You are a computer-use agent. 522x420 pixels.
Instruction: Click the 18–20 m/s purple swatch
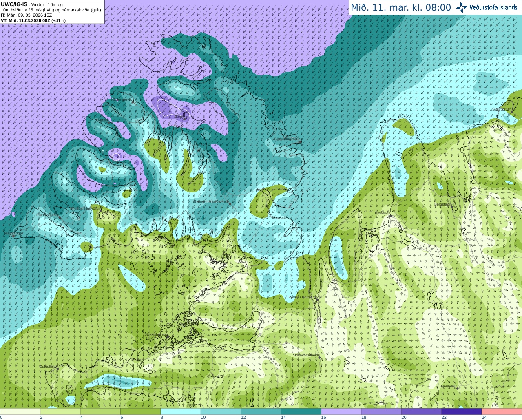(381, 411)
